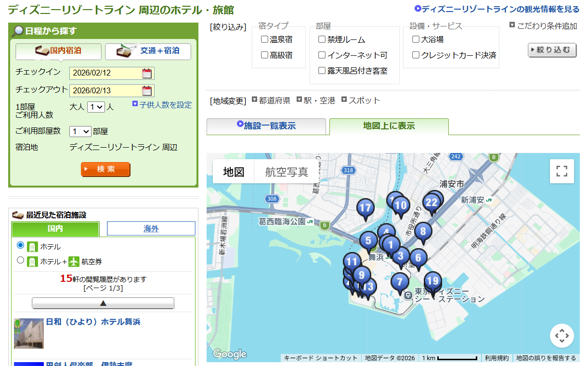588x366 pixels.
Task: Select the ホテル+航空券 radio button
Action: click(x=20, y=260)
